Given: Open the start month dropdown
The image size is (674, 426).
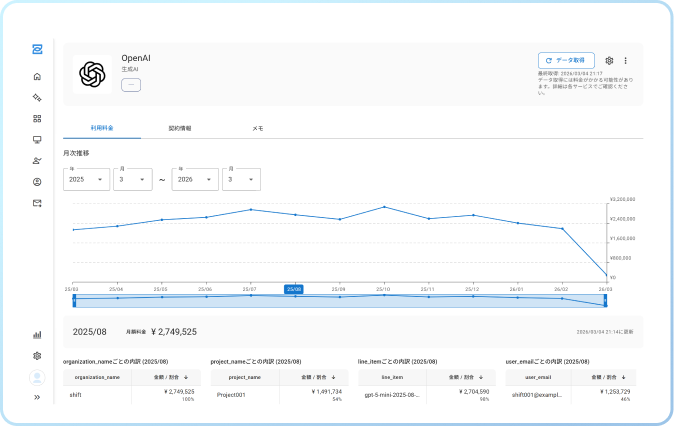Looking at the screenshot, I should 133,180.
